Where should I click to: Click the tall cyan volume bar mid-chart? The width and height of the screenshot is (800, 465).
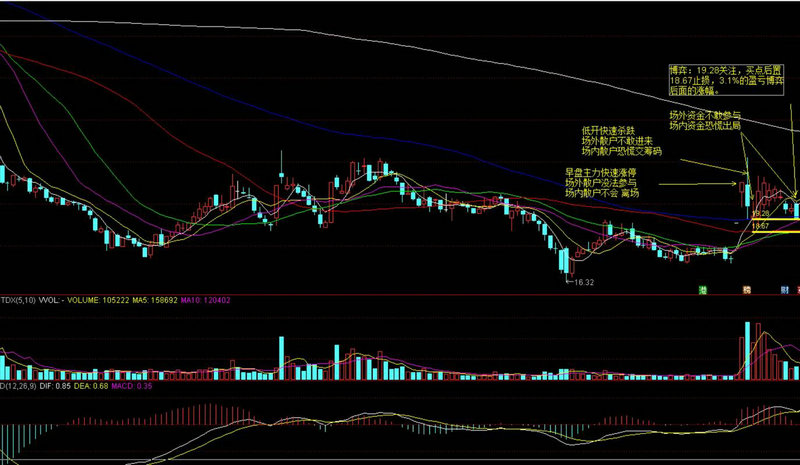tap(283, 357)
